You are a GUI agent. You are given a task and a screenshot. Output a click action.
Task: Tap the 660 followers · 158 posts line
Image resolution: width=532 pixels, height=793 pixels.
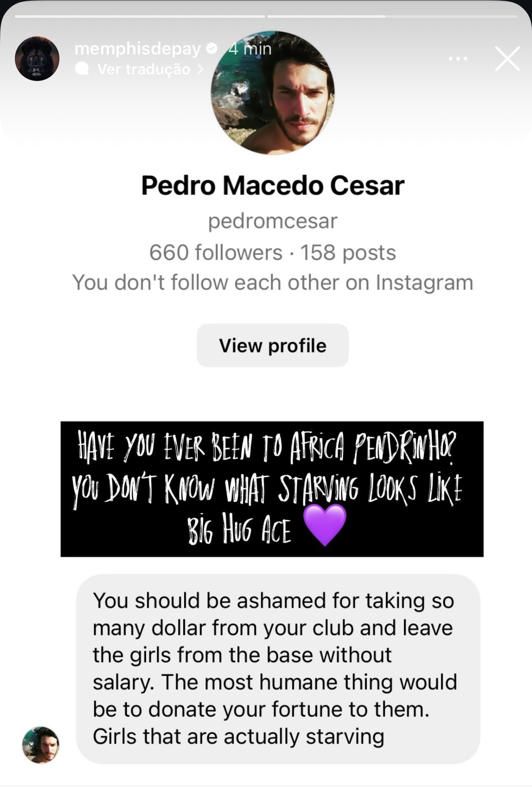pos(273,252)
